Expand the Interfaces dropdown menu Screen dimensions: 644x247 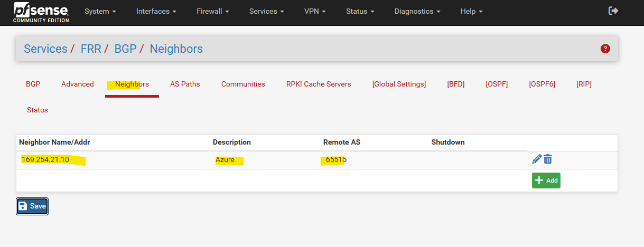point(156,11)
